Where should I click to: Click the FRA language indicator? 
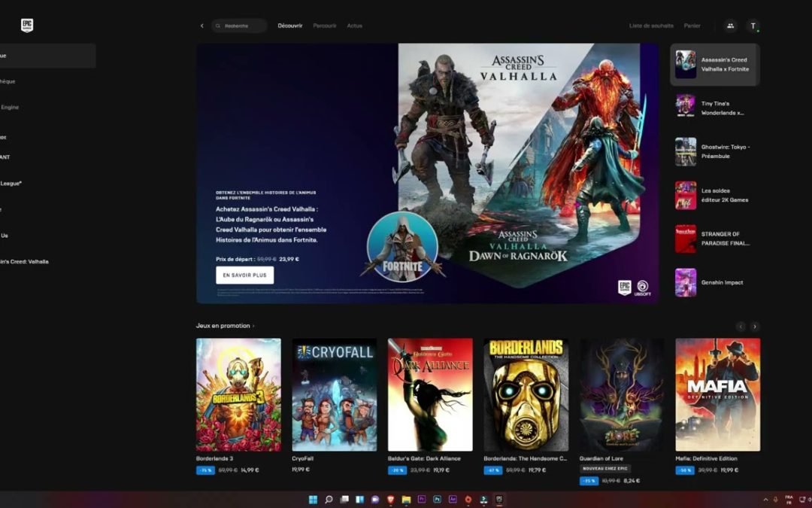(x=789, y=500)
